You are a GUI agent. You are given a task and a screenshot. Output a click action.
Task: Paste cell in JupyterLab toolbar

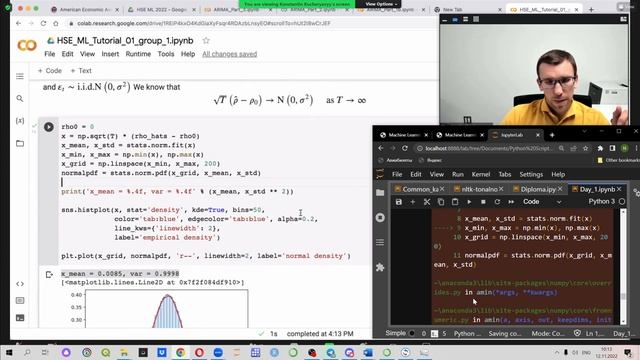(455, 202)
